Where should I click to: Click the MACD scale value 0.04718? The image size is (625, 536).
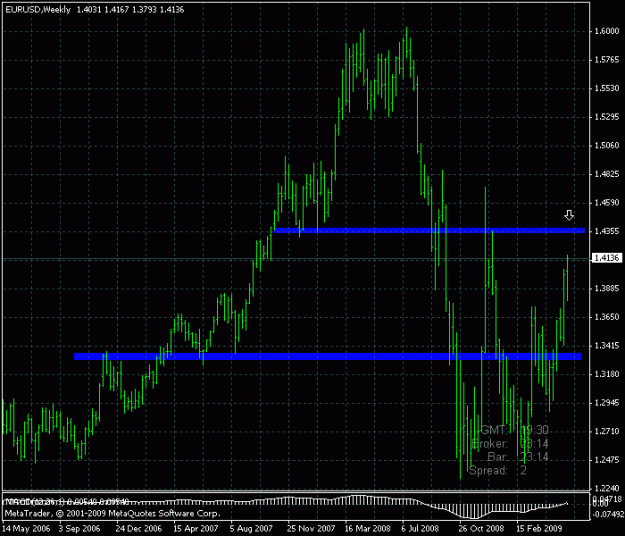click(x=607, y=499)
